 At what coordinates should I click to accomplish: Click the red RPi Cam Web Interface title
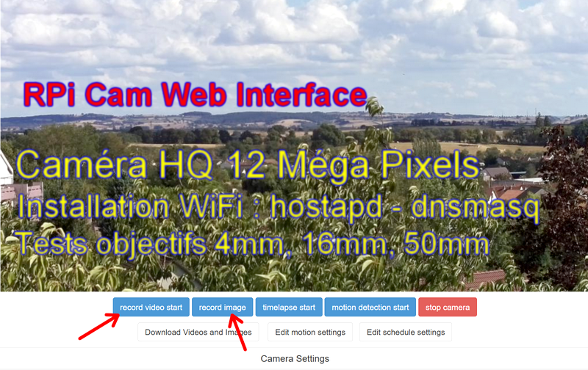(195, 95)
